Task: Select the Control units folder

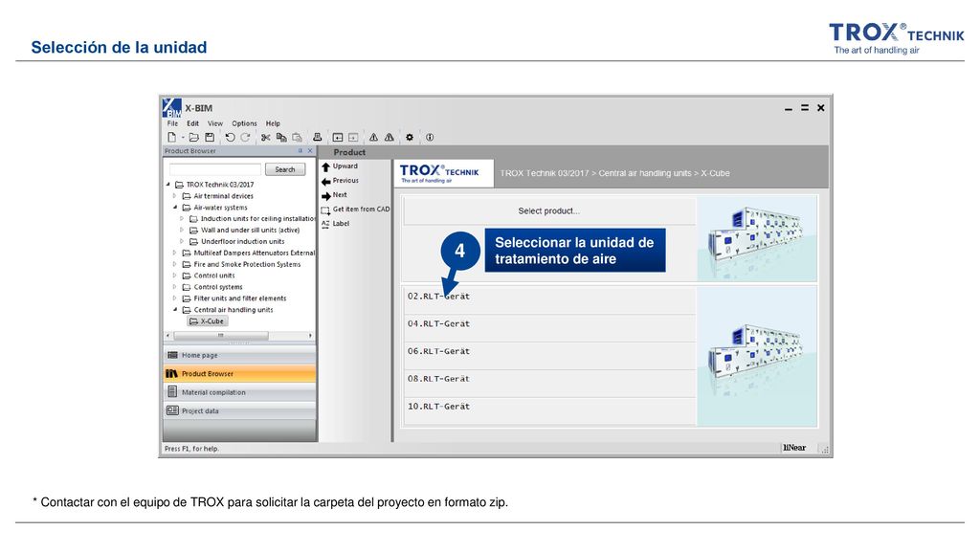Action: click(209, 276)
